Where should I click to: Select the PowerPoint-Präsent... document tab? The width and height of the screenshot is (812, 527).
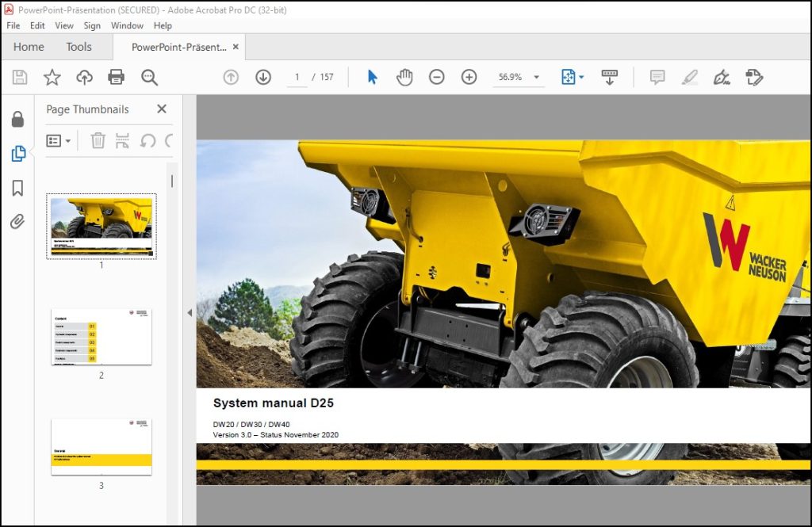click(x=178, y=47)
